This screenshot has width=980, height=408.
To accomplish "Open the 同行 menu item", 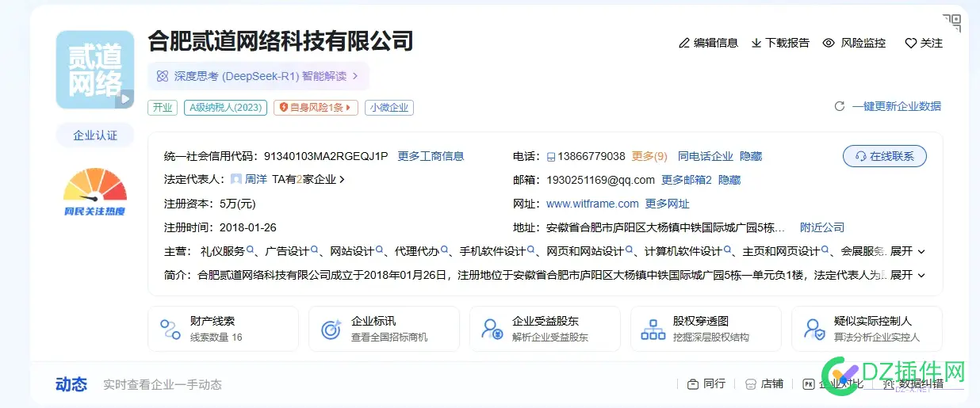I will (x=706, y=383).
